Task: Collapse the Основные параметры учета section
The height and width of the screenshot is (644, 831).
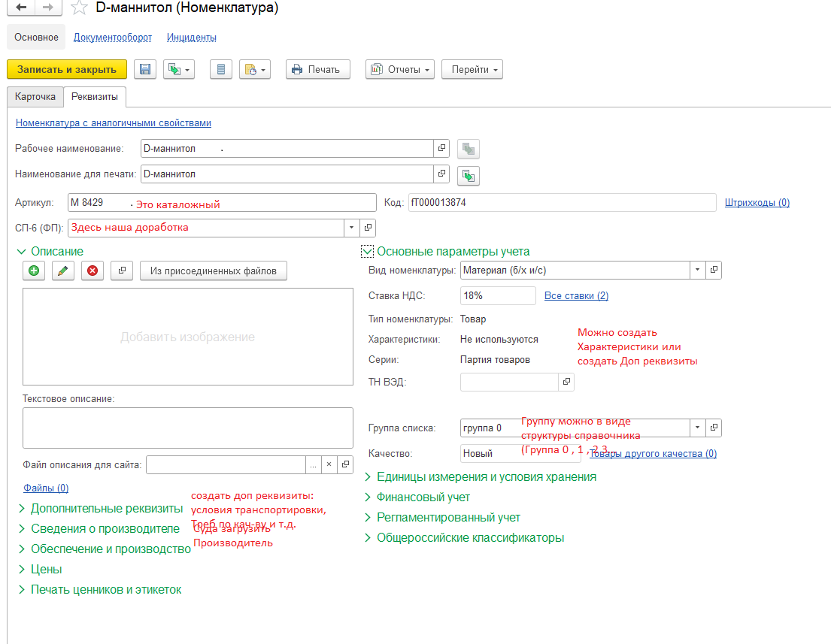Action: (367, 252)
